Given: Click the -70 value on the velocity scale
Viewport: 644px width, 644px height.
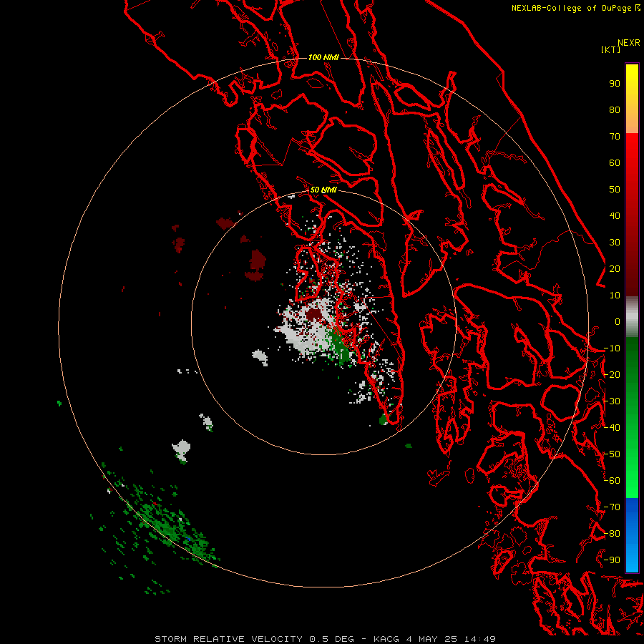Looking at the screenshot, I should pyautogui.click(x=612, y=507).
